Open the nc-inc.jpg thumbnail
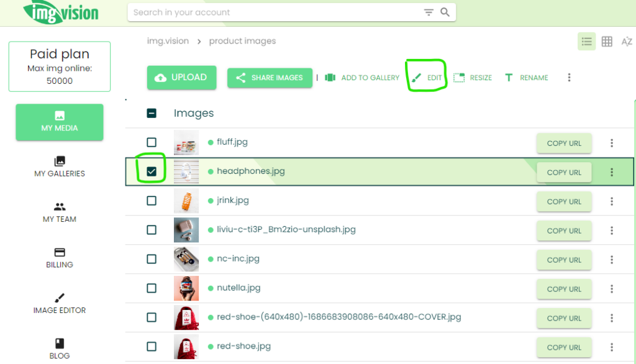The width and height of the screenshot is (636, 364). 186,259
